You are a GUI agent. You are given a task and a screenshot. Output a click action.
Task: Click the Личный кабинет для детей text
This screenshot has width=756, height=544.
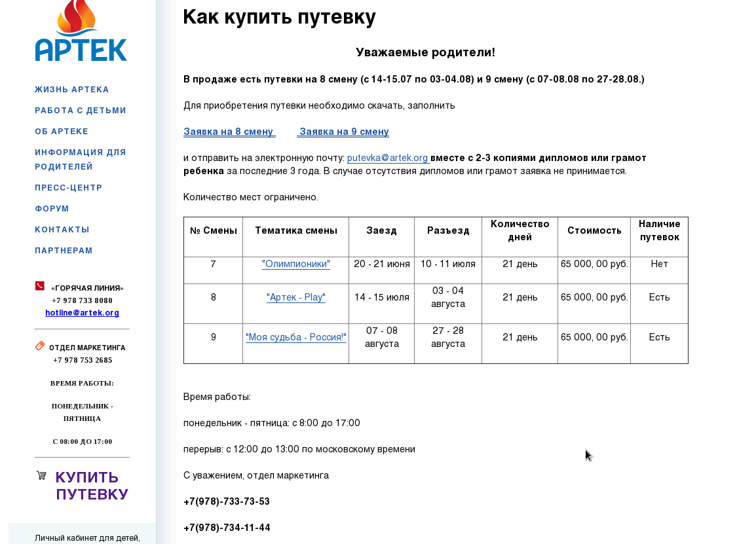87,538
